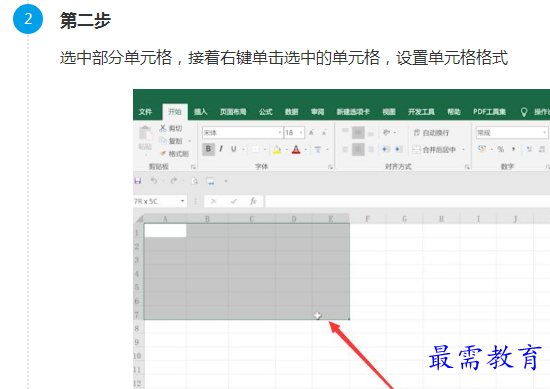Open the fill color dropdown arrow
Viewport: 550px width, 389px height.
point(287,150)
